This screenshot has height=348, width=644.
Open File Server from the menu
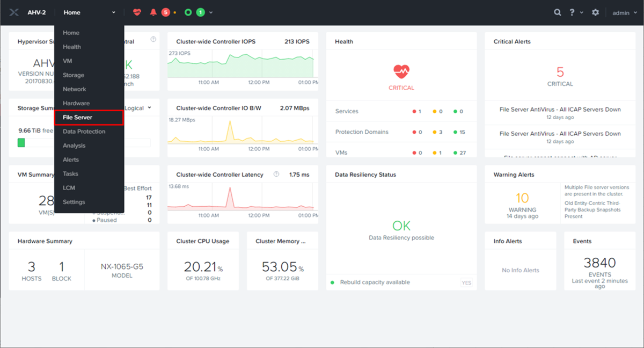[x=89, y=117]
